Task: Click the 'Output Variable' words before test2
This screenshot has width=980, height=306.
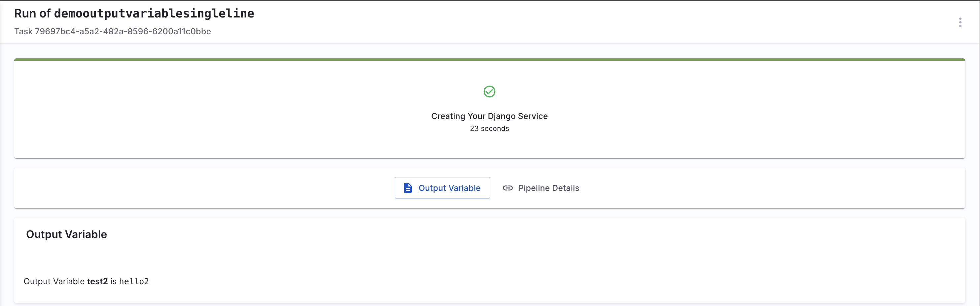Action: pos(54,281)
